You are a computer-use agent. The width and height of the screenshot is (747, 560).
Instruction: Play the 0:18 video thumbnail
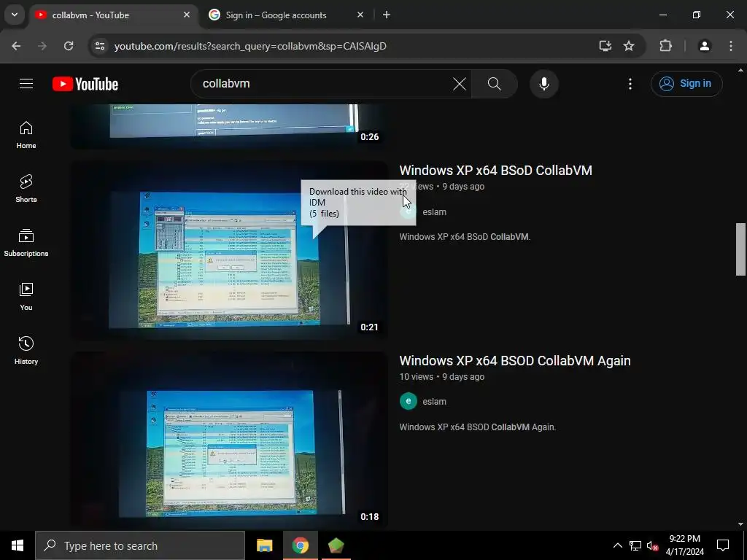(229, 440)
